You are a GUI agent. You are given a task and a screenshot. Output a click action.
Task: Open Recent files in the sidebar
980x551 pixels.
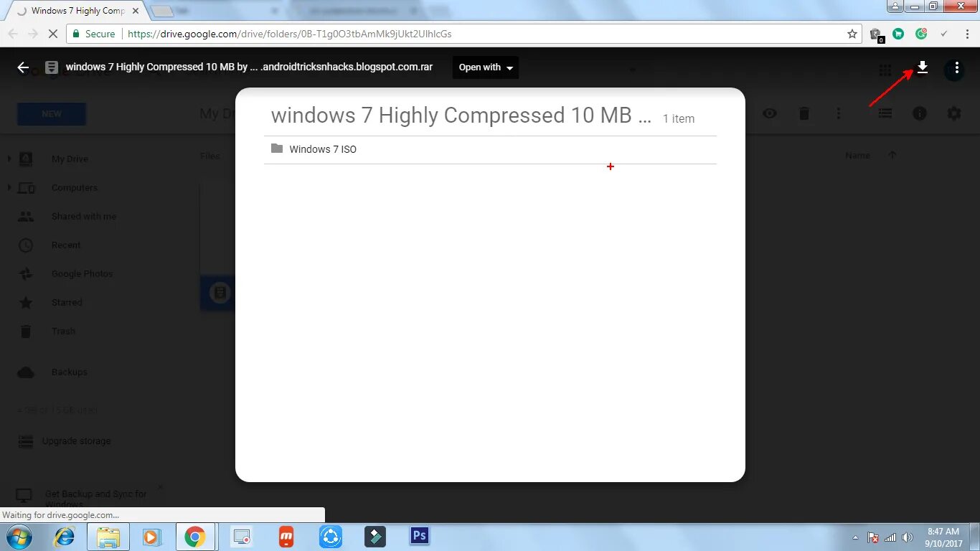point(66,245)
